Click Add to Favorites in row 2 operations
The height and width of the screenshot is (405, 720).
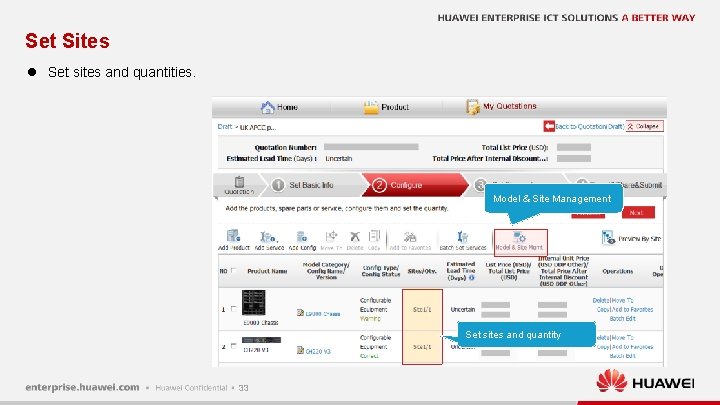click(632, 347)
